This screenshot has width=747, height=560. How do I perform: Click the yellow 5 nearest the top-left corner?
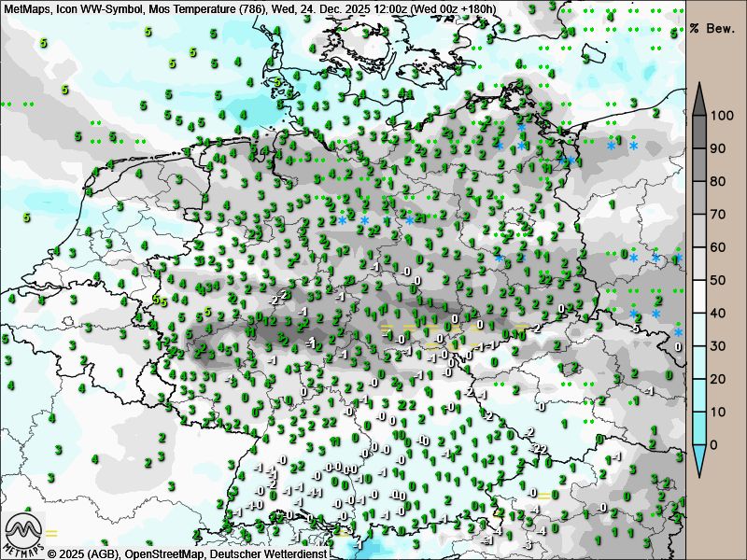pyautogui.click(x=42, y=43)
